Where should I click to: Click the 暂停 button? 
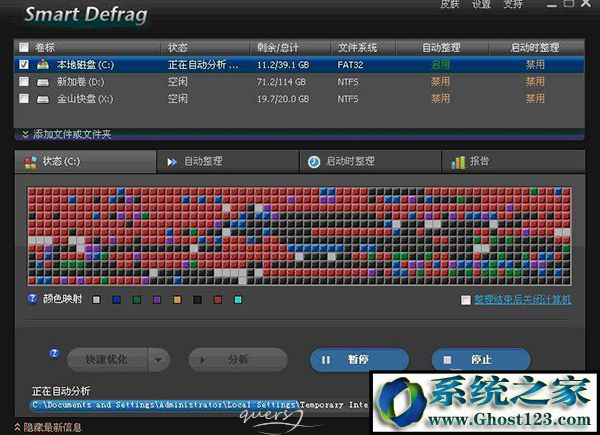coord(359,360)
